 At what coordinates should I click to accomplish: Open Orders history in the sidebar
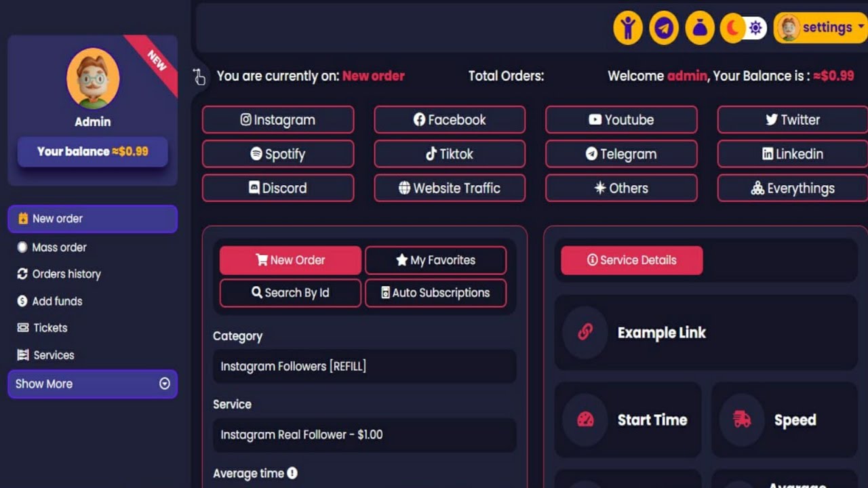66,274
